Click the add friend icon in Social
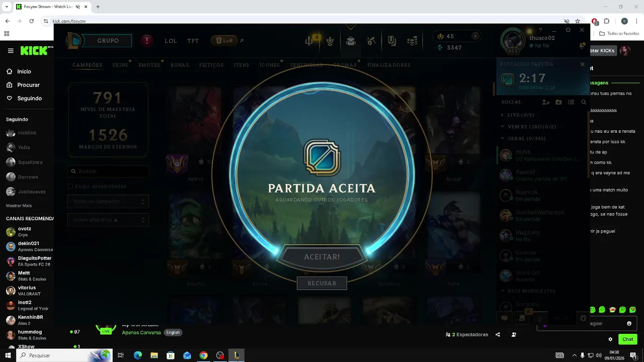The image size is (644, 362). tap(546, 102)
